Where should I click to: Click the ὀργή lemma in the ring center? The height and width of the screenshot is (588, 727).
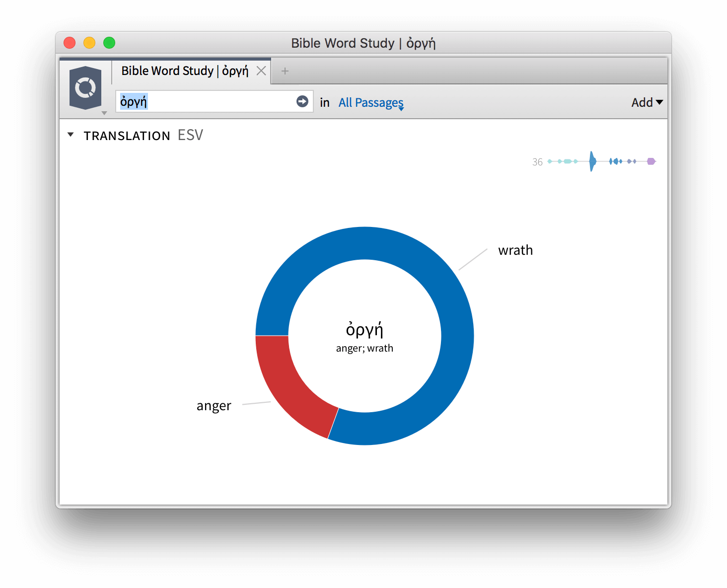tap(364, 329)
